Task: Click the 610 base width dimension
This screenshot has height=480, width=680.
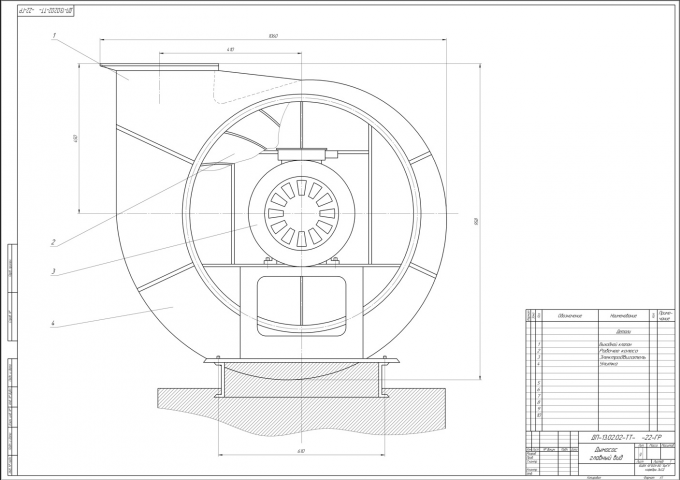Action: (x=301, y=451)
